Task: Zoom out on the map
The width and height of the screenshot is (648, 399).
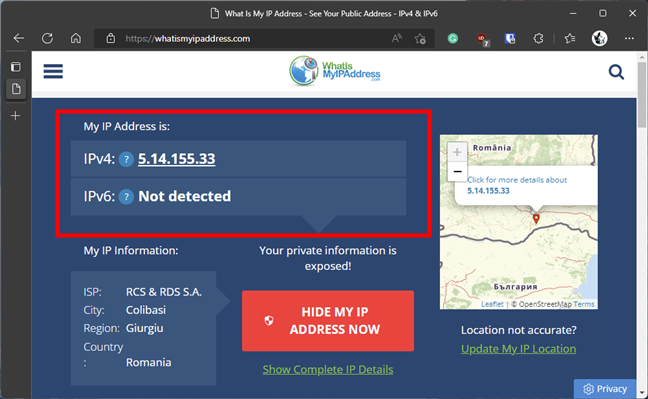Action: point(457,171)
